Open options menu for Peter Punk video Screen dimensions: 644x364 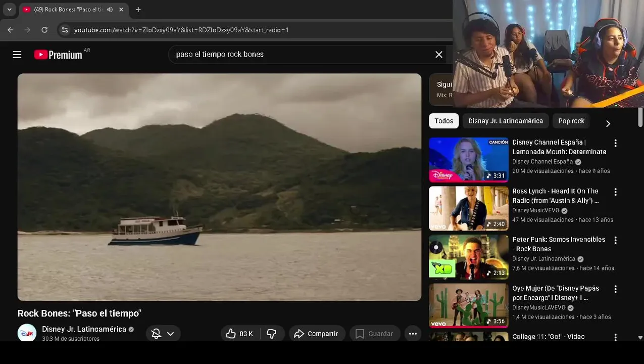tap(615, 241)
